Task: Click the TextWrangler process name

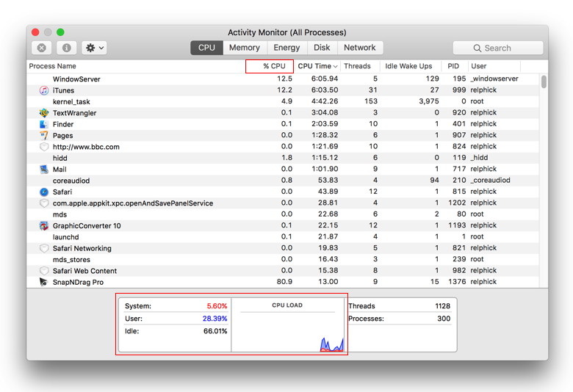Action: (x=74, y=113)
